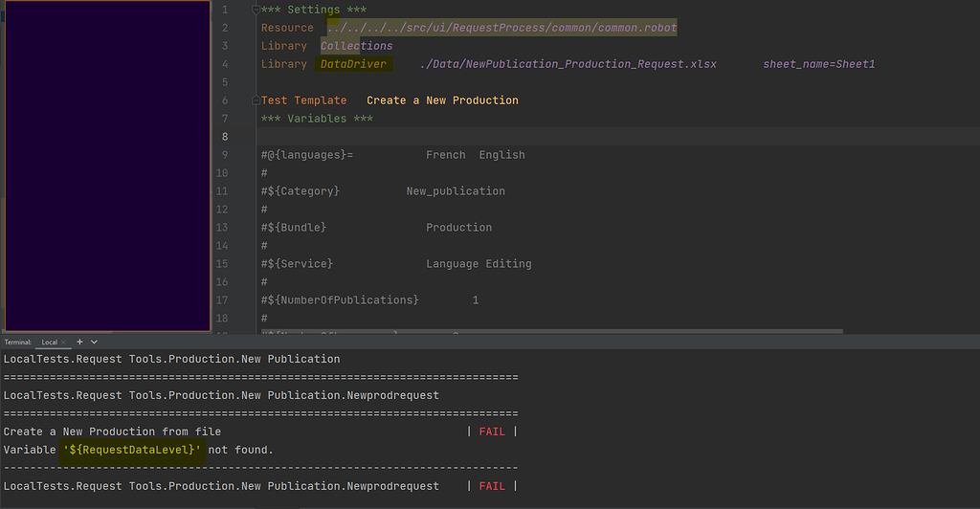Click the xlsx data file path
The width and height of the screenshot is (980, 509).
click(568, 64)
